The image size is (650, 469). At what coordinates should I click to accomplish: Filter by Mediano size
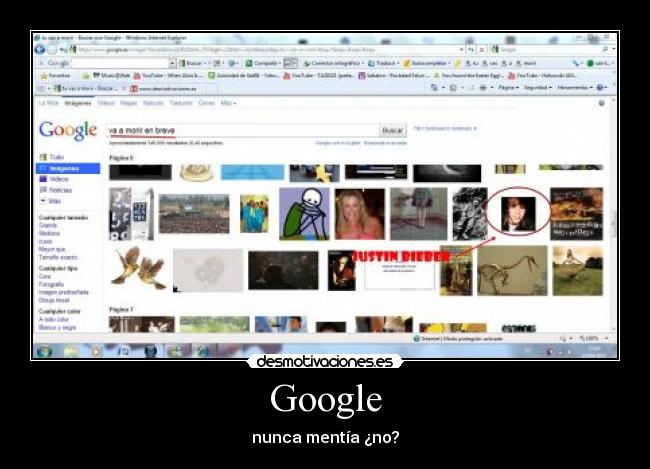(x=49, y=233)
